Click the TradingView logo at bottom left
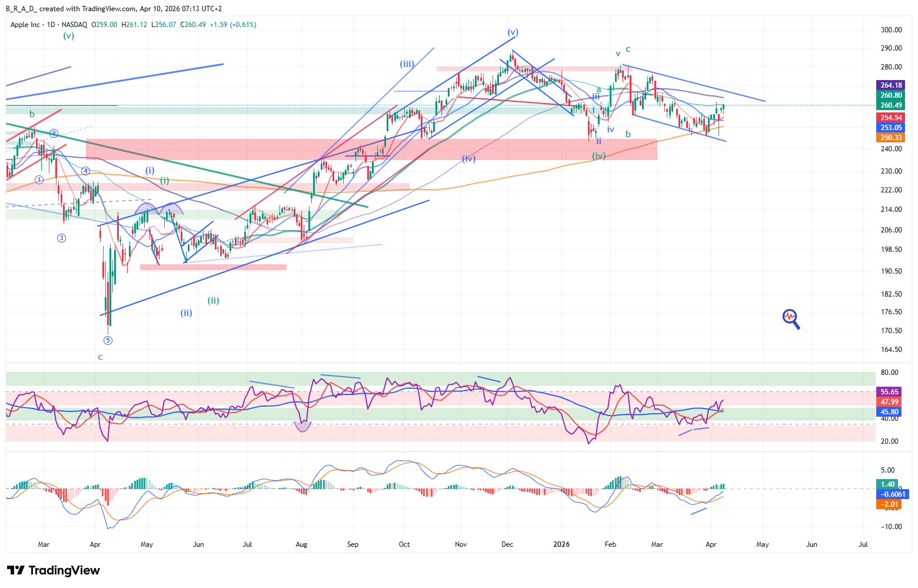The width and height of the screenshot is (918, 588). pos(54,570)
